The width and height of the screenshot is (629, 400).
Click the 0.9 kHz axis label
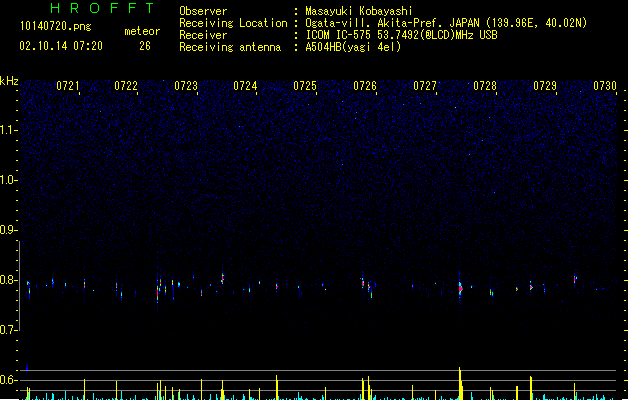point(9,230)
